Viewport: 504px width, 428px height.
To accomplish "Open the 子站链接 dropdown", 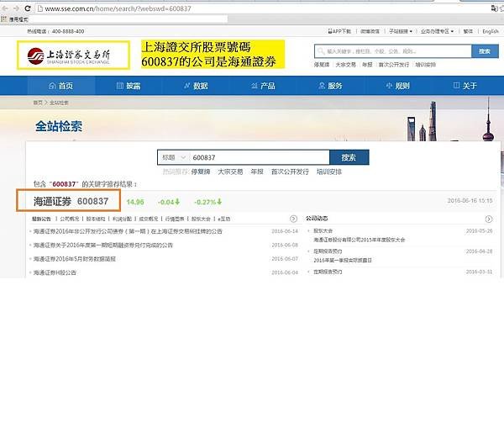I will 401,31.
